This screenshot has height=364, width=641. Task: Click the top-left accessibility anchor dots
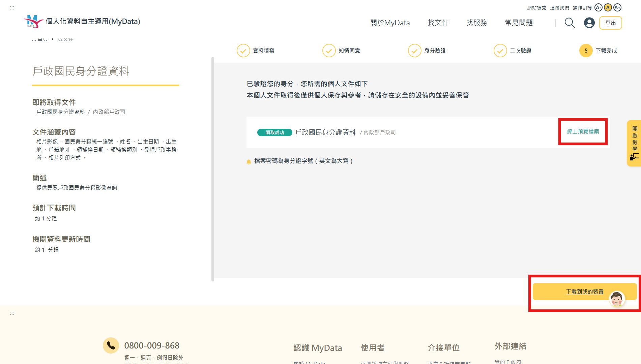tap(12, 8)
